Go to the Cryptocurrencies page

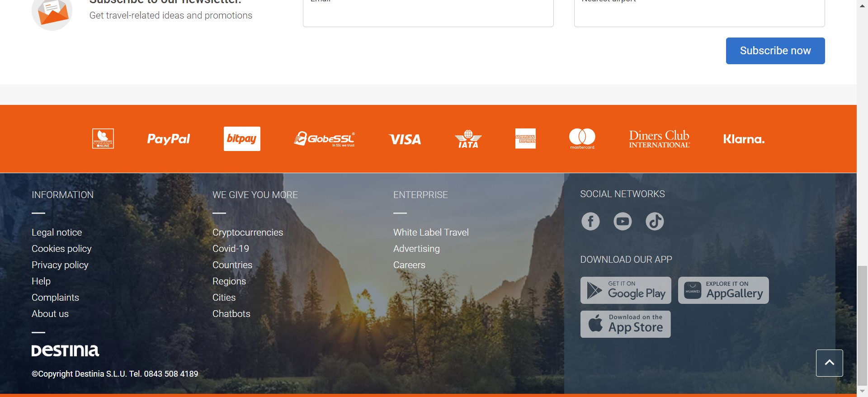pyautogui.click(x=248, y=232)
